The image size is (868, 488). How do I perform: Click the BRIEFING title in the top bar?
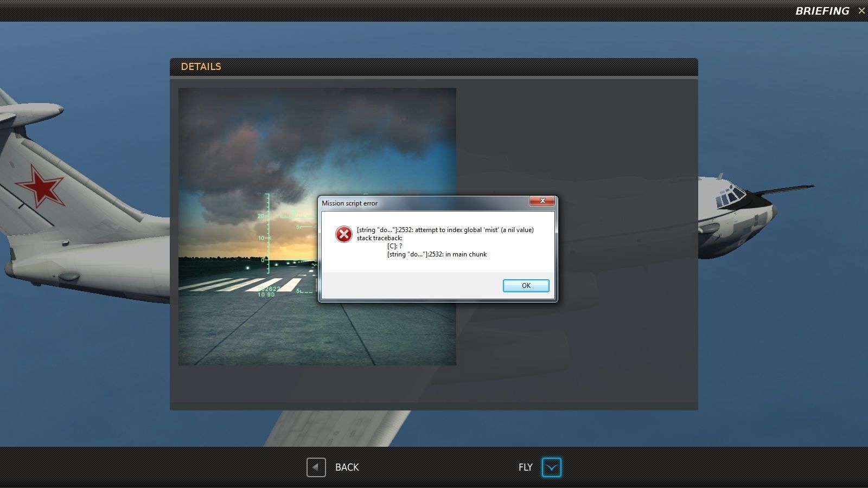822,10
